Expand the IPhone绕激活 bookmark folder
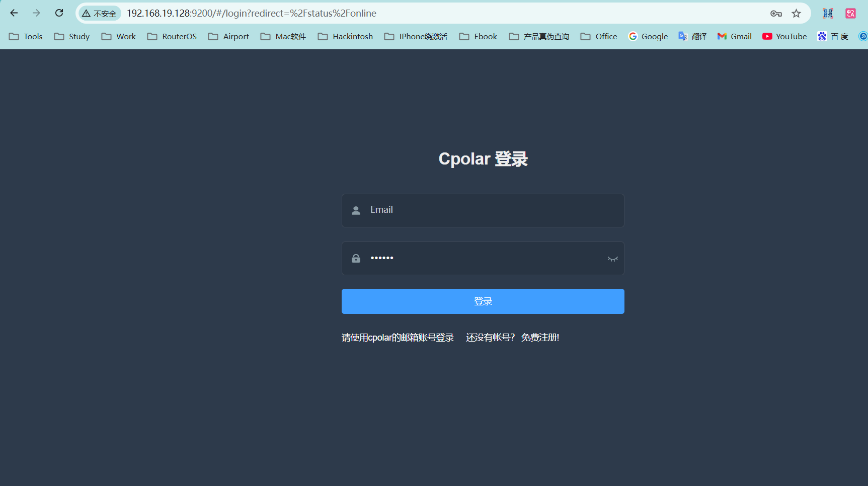The image size is (868, 486). pyautogui.click(x=416, y=36)
